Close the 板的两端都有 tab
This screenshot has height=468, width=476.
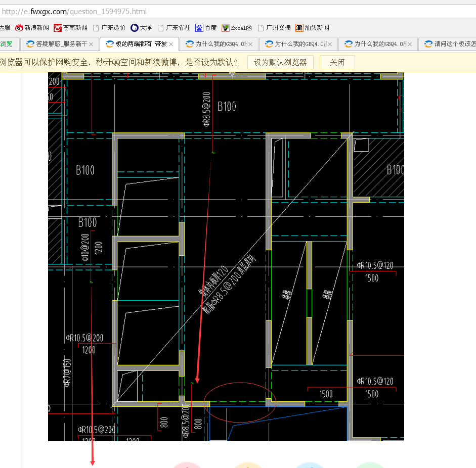171,44
